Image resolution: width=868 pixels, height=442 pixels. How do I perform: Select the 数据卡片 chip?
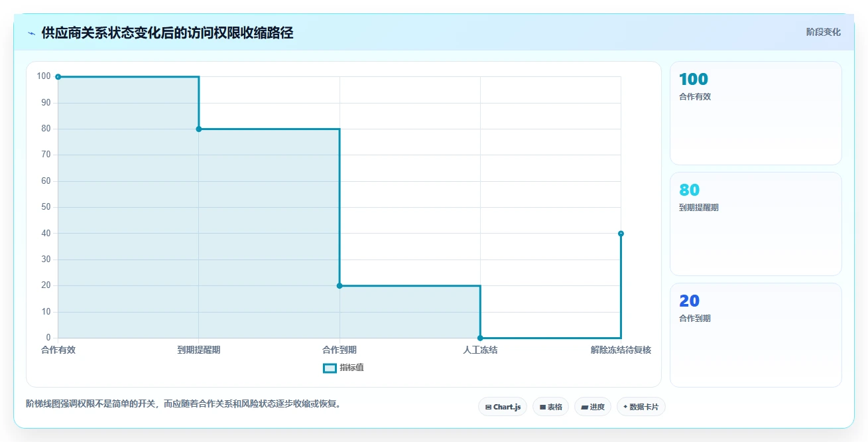pos(641,407)
